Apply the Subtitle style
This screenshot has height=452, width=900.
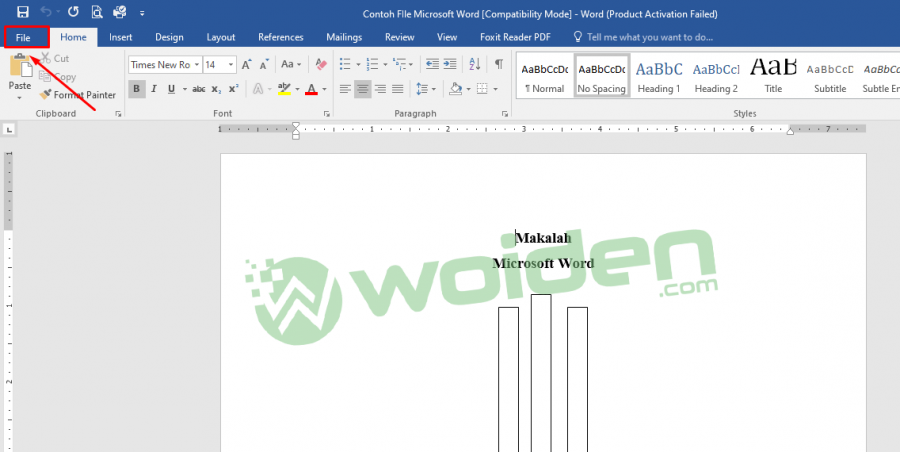tap(830, 76)
